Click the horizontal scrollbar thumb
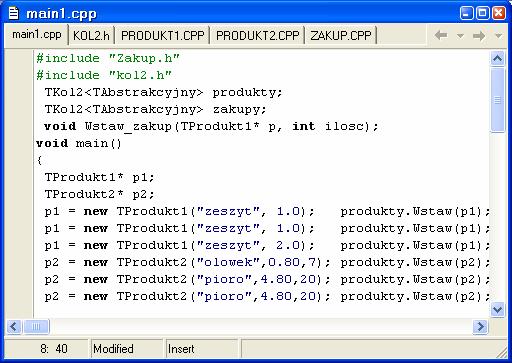512x363 pixels. [x=36, y=326]
